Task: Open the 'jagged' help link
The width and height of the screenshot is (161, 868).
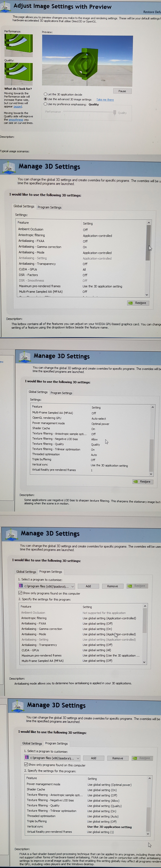Action: click(x=18, y=106)
